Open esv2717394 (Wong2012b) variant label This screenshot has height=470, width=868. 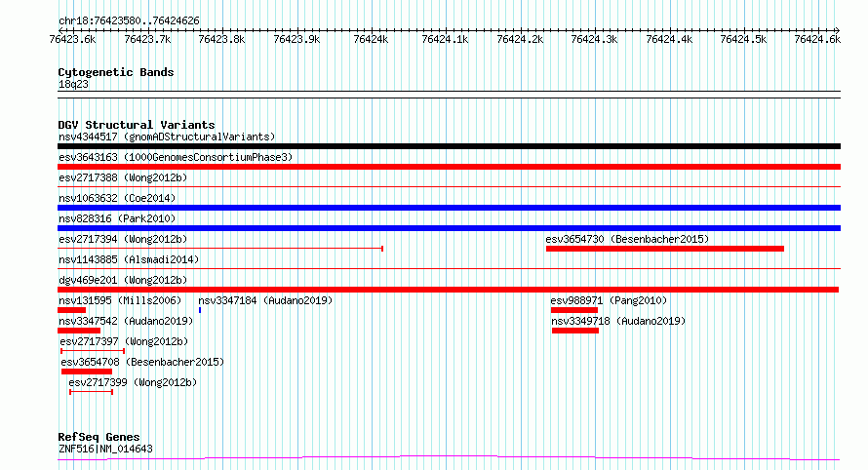pos(123,239)
